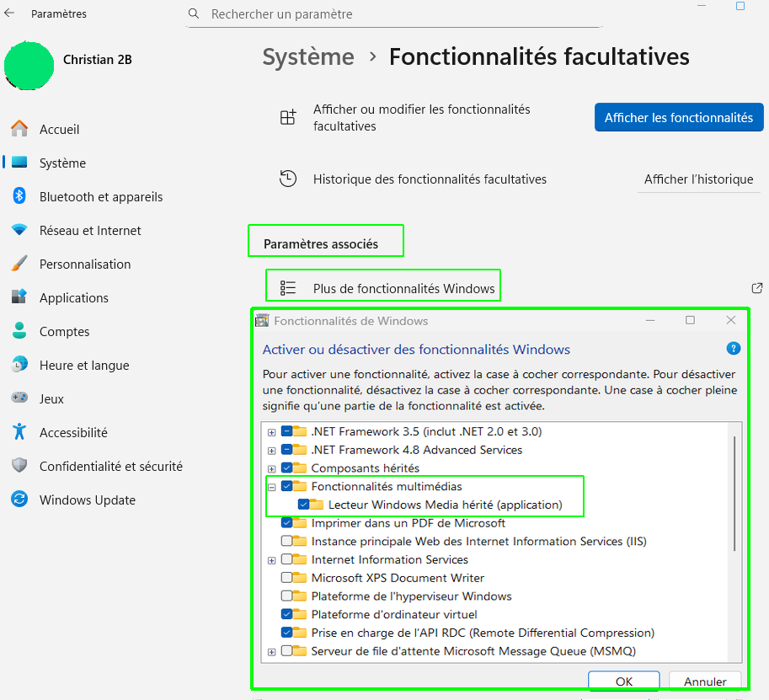
Task: Click the paintbrush Personnalisation icon
Action: point(19,264)
